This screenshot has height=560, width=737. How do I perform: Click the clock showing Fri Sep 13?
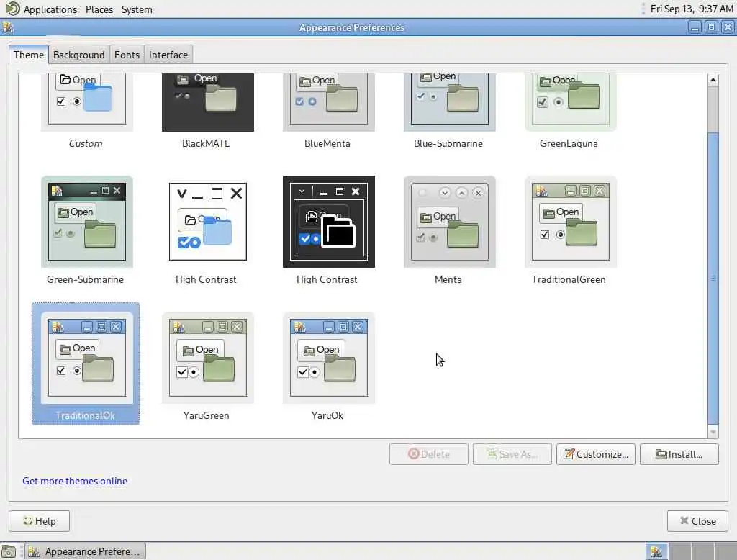[692, 9]
